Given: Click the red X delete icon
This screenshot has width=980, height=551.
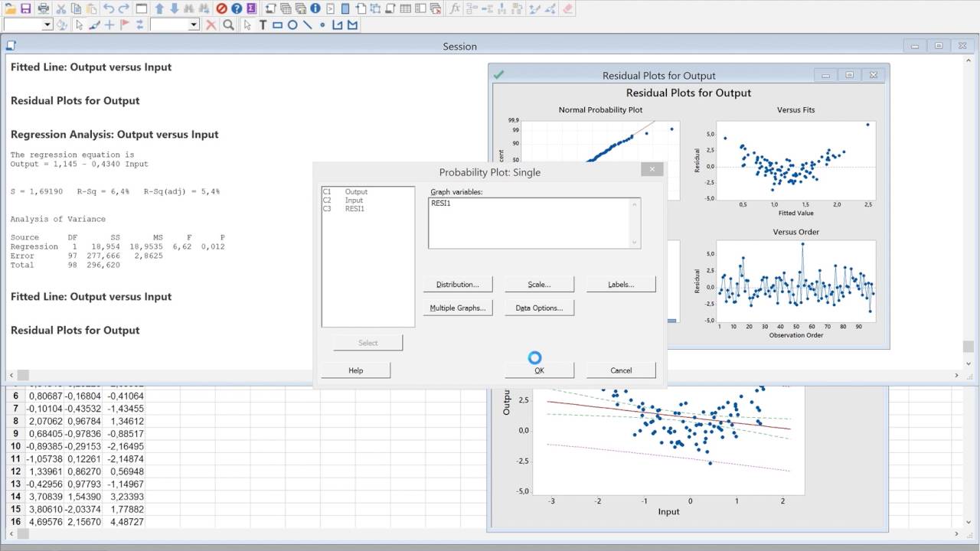Looking at the screenshot, I should (211, 24).
